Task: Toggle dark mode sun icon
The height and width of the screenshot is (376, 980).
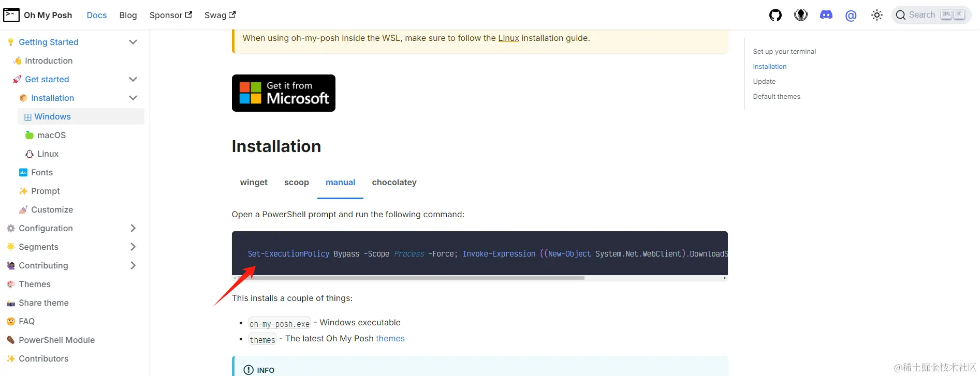Action: [x=876, y=15]
